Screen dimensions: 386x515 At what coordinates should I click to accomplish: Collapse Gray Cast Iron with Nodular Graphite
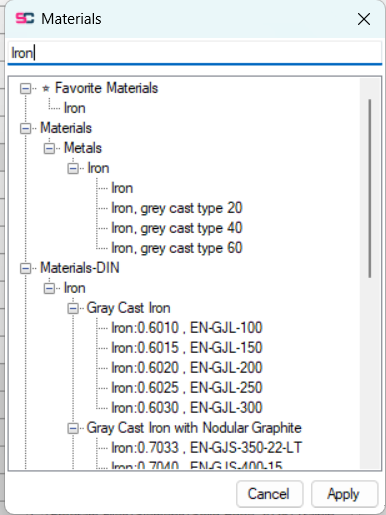73,429
